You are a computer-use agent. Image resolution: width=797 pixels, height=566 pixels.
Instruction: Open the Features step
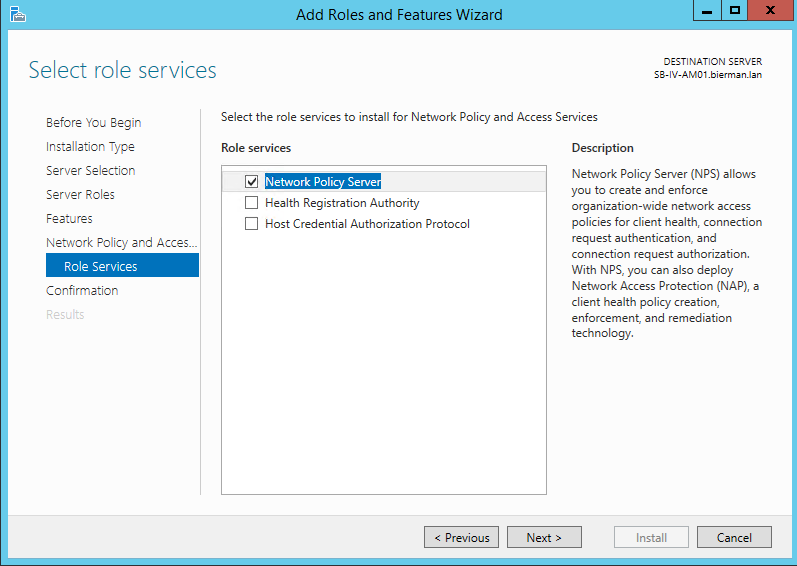pyautogui.click(x=69, y=218)
